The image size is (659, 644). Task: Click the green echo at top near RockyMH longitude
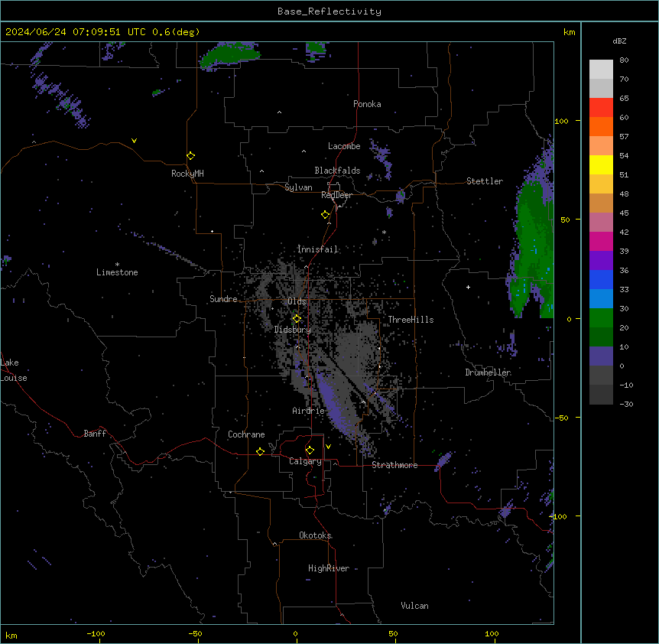click(230, 55)
